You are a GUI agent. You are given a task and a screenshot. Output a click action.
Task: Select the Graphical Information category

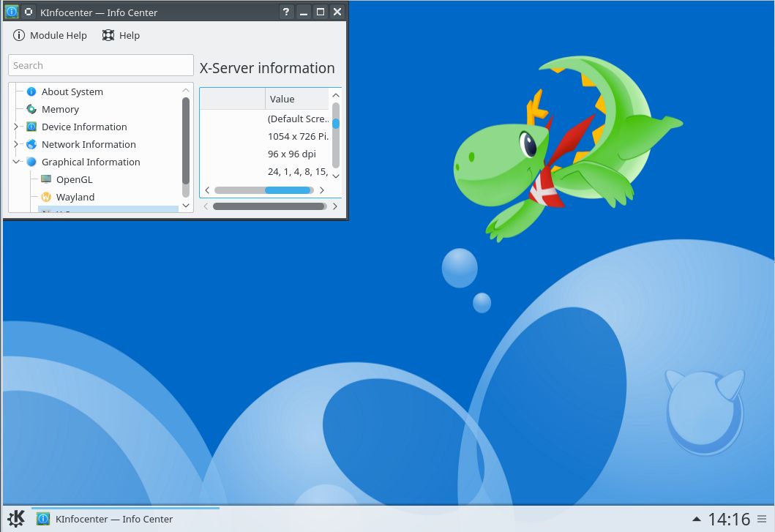tap(91, 162)
